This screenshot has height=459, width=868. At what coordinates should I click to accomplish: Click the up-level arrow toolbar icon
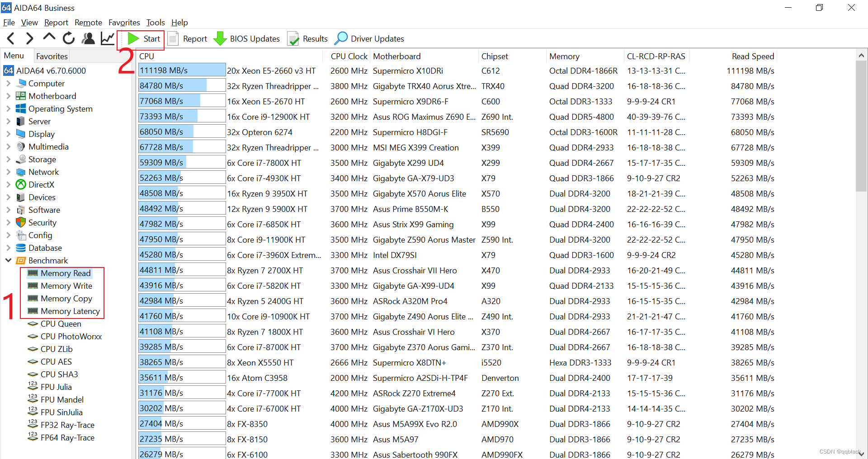[x=49, y=37]
